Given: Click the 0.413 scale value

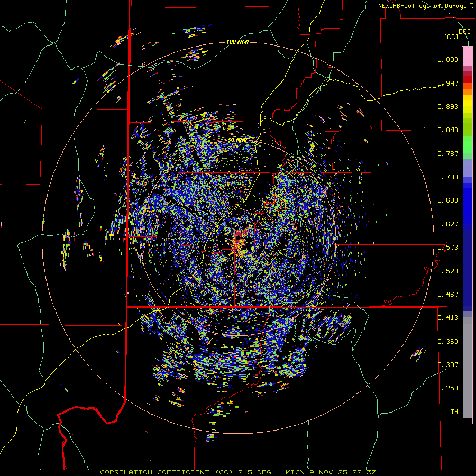Looking at the screenshot, I should point(448,318).
